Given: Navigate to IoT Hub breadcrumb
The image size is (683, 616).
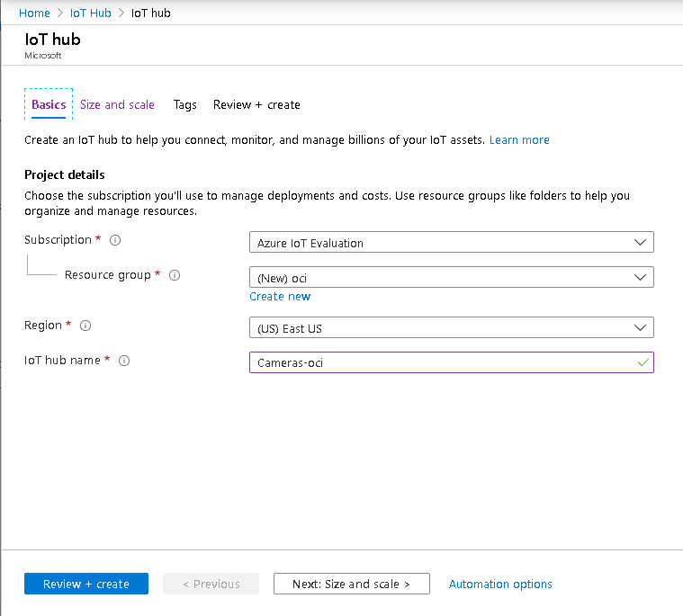Looking at the screenshot, I should click(x=91, y=13).
